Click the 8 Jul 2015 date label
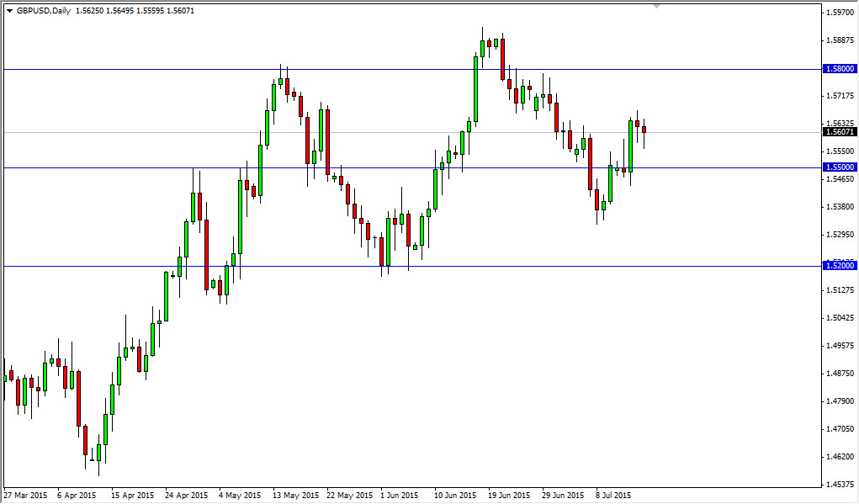 pos(612,496)
